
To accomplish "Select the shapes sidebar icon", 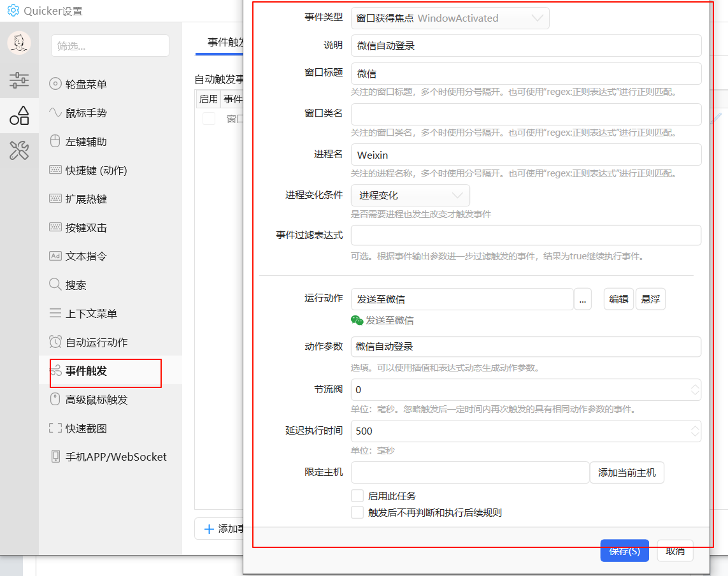I will click(x=19, y=116).
